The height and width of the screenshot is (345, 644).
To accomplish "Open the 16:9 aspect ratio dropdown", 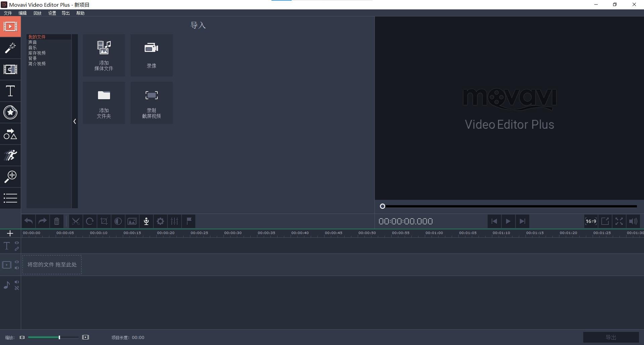I will [591, 221].
